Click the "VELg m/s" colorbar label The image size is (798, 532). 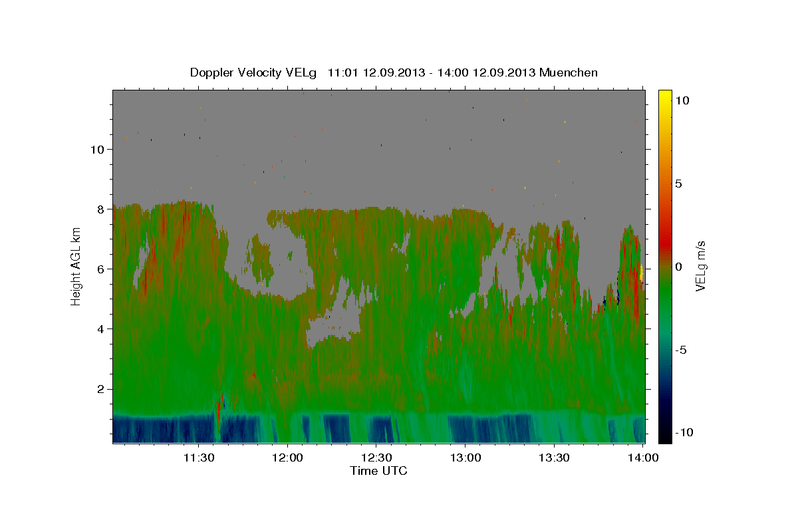pyautogui.click(x=700, y=265)
